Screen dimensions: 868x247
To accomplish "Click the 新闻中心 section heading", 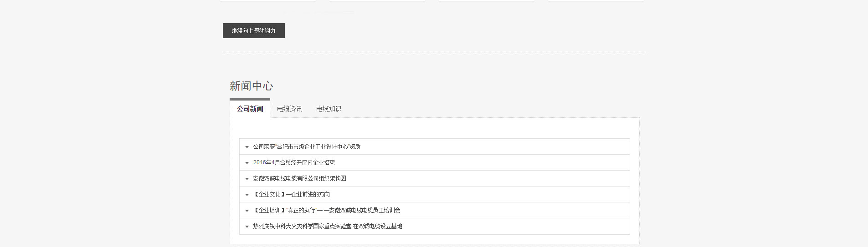I will (251, 86).
